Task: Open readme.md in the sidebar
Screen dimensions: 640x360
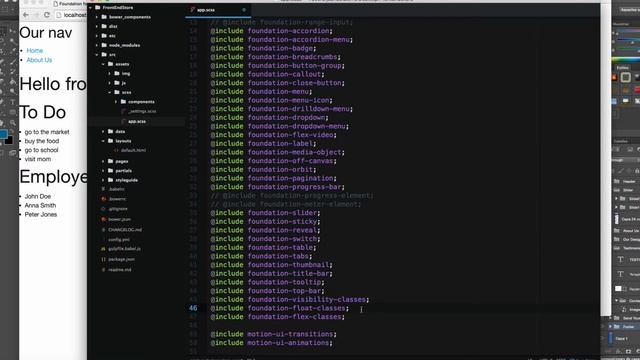Action: tap(120, 270)
